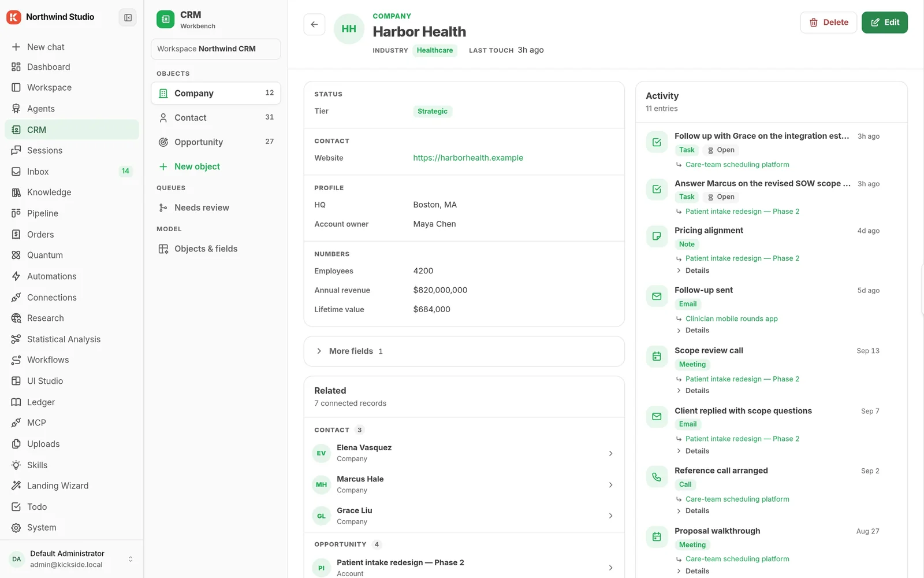
Task: Open Objects & fields model settings
Action: (216, 249)
